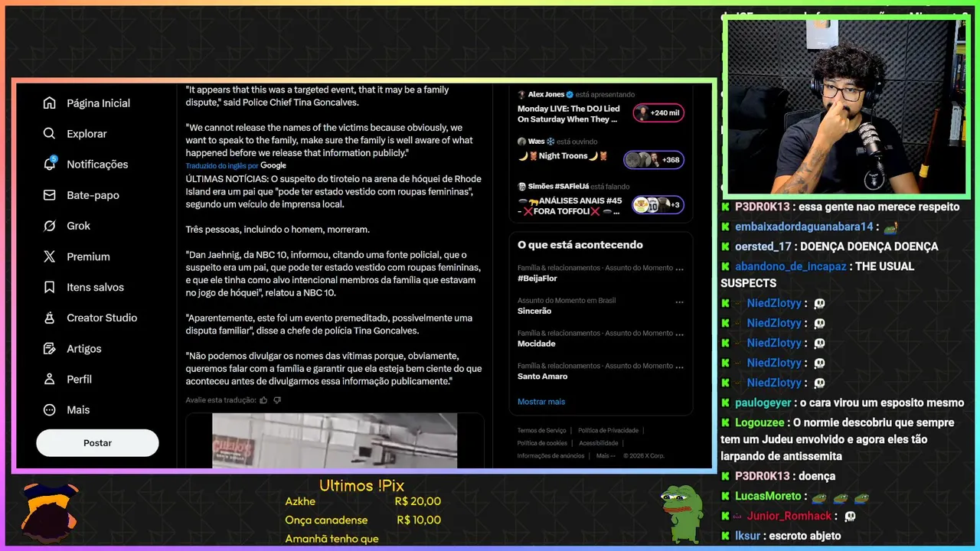980x551 pixels.
Task: Open Informações de anúncios footer link
Action: (x=550, y=456)
